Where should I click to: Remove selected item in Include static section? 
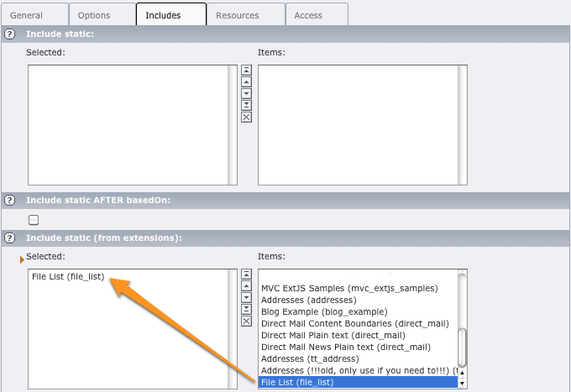click(x=246, y=117)
